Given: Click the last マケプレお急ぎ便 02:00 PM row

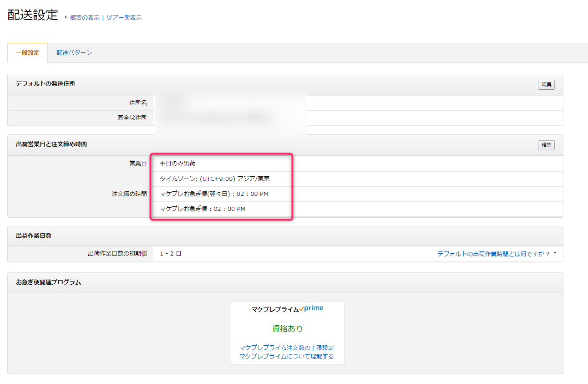Looking at the screenshot, I should 203,209.
